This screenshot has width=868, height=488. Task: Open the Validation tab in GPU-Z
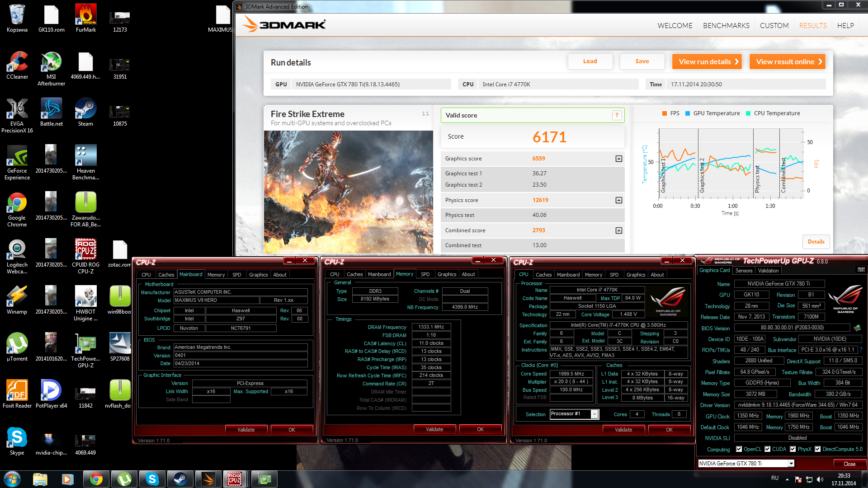tap(768, 271)
